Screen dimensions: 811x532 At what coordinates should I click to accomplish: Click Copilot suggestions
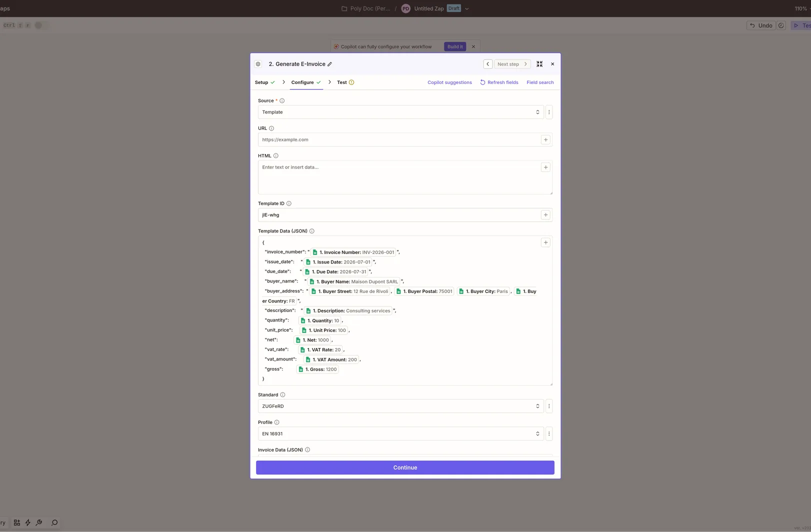(449, 82)
